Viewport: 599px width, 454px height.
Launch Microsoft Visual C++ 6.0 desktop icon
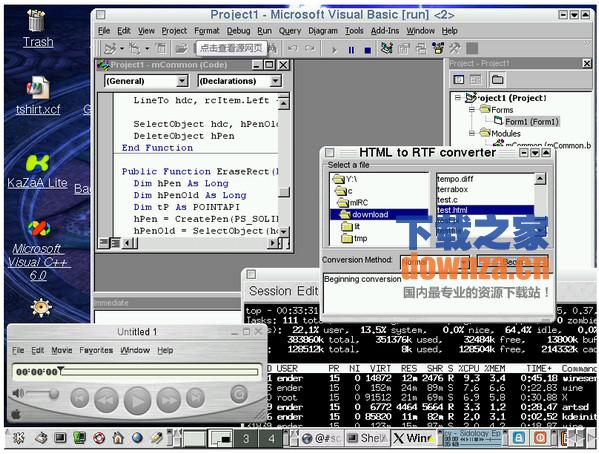tap(38, 251)
